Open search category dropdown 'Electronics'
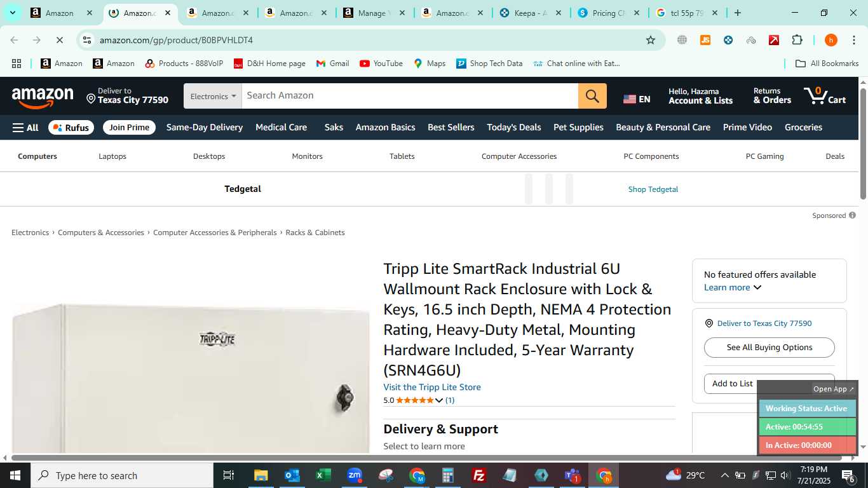 coord(213,96)
